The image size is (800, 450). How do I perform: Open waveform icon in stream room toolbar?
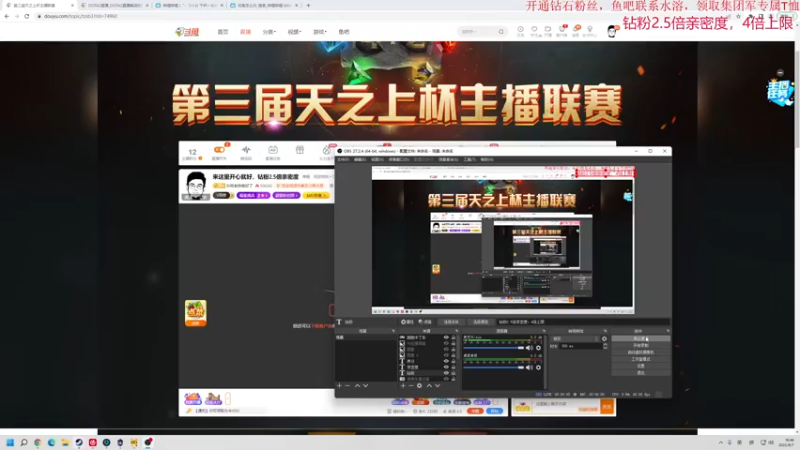coord(246,150)
